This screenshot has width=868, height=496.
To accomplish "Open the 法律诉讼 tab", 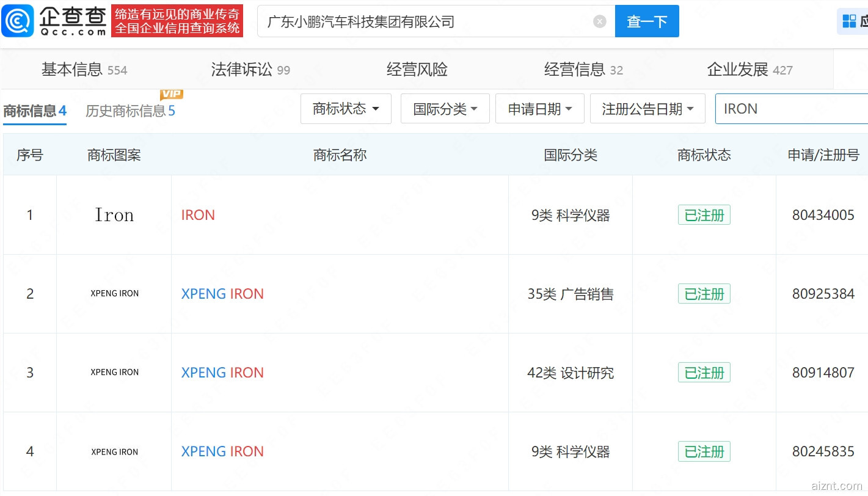I will pyautogui.click(x=250, y=70).
